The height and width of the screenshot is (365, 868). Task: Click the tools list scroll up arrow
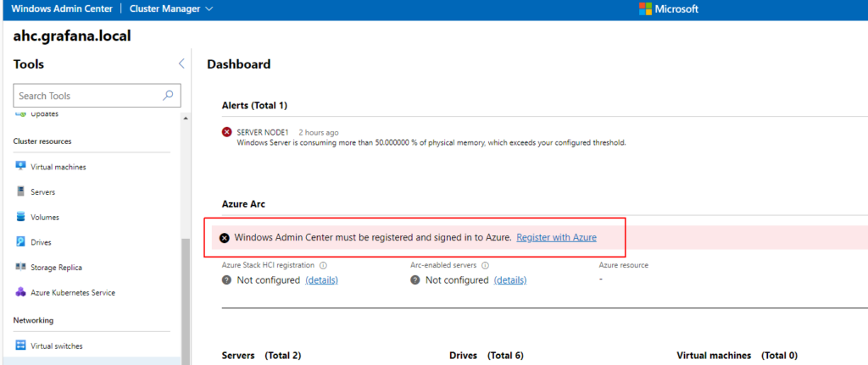click(185, 119)
